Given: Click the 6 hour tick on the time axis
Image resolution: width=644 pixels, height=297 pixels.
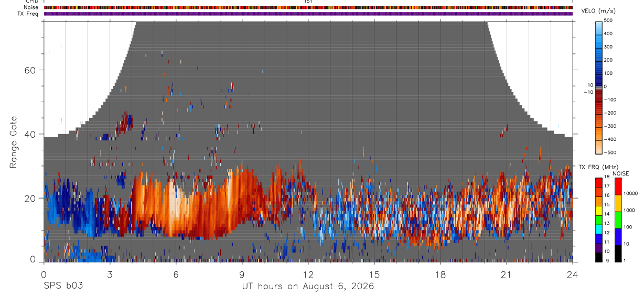Looking at the screenshot, I should click(176, 274).
